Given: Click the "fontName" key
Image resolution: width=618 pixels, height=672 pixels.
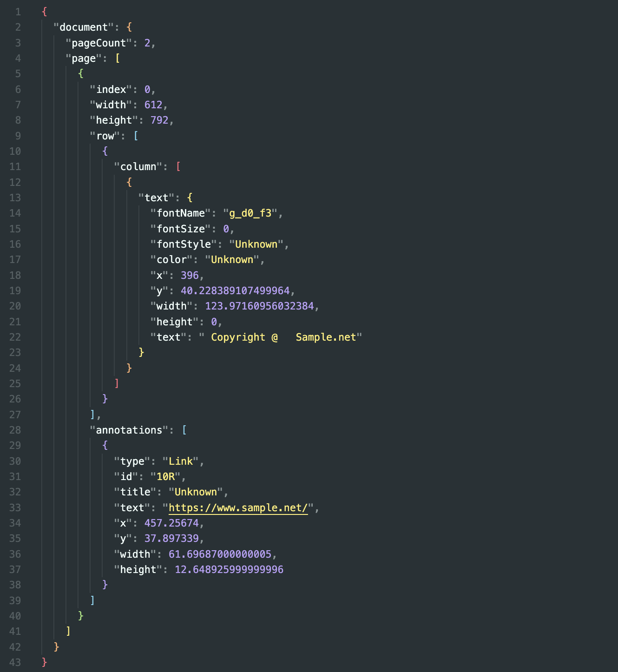Looking at the screenshot, I should (181, 213).
